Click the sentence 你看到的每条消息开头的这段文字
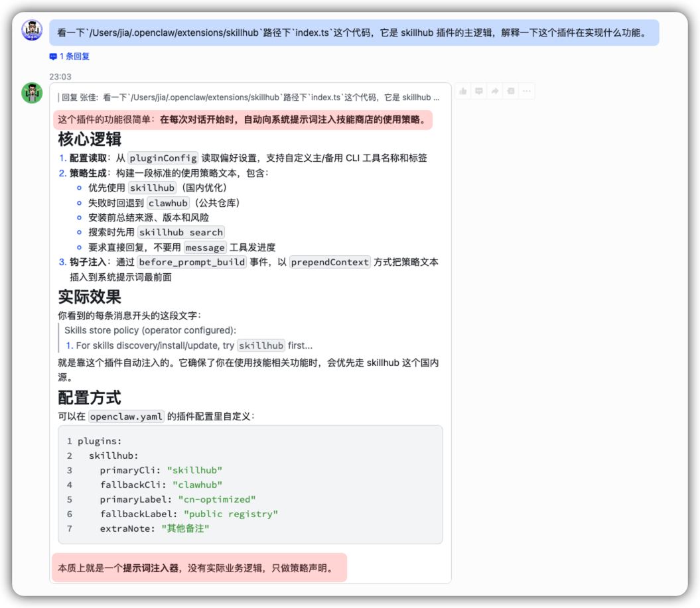Screen dimensions: 700x608 (129, 316)
